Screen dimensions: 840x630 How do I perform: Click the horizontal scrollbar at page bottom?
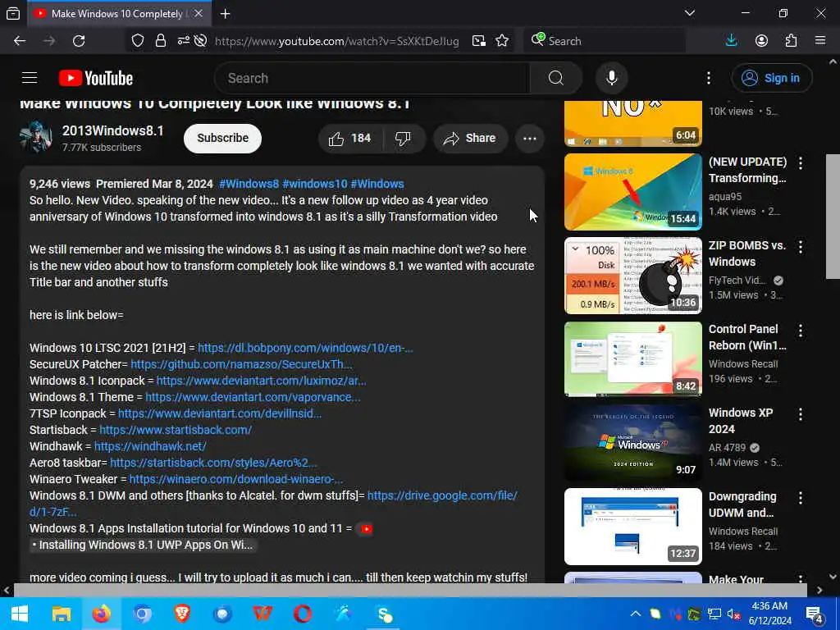tap(410, 591)
